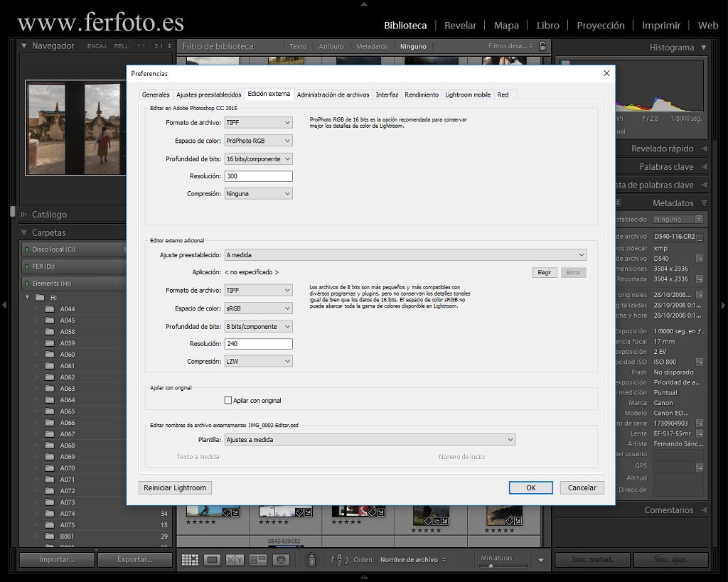The height and width of the screenshot is (582, 728).
Task: Expand the Catálogo panel
Action: (23, 215)
